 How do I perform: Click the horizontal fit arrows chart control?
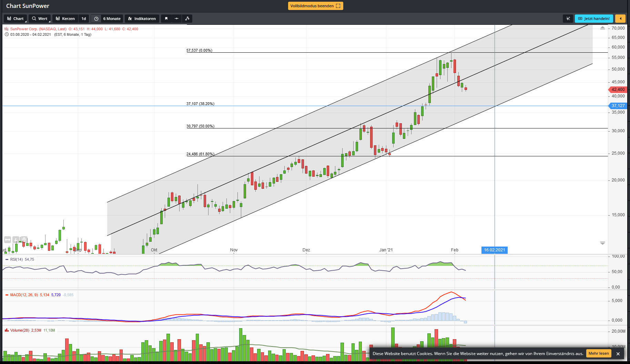pos(8,239)
